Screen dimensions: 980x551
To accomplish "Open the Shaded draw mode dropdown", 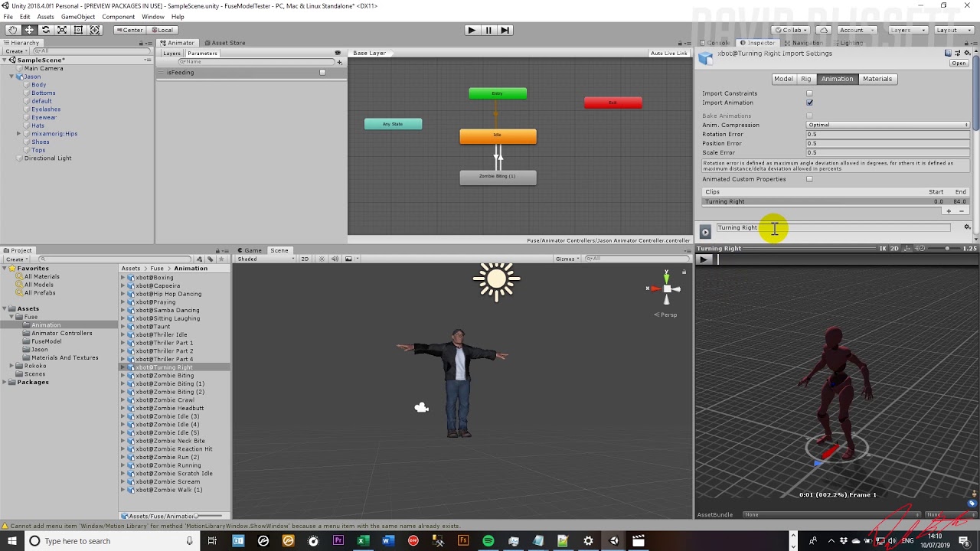I will click(x=266, y=259).
